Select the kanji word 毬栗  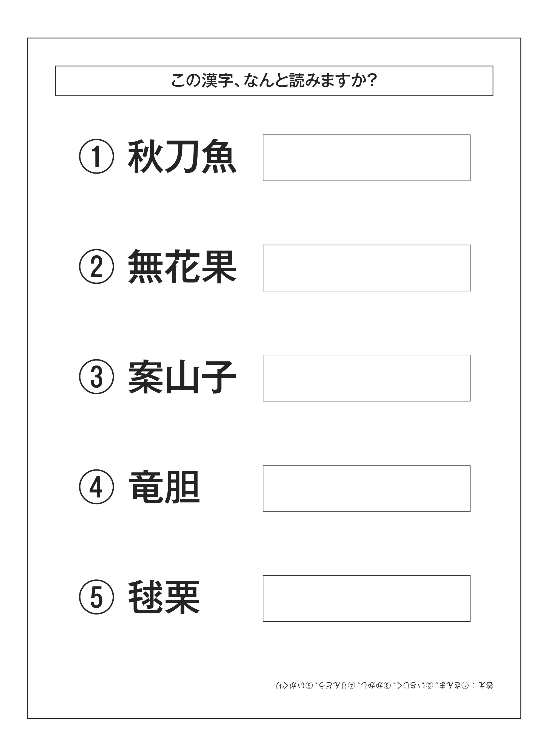(x=164, y=597)
